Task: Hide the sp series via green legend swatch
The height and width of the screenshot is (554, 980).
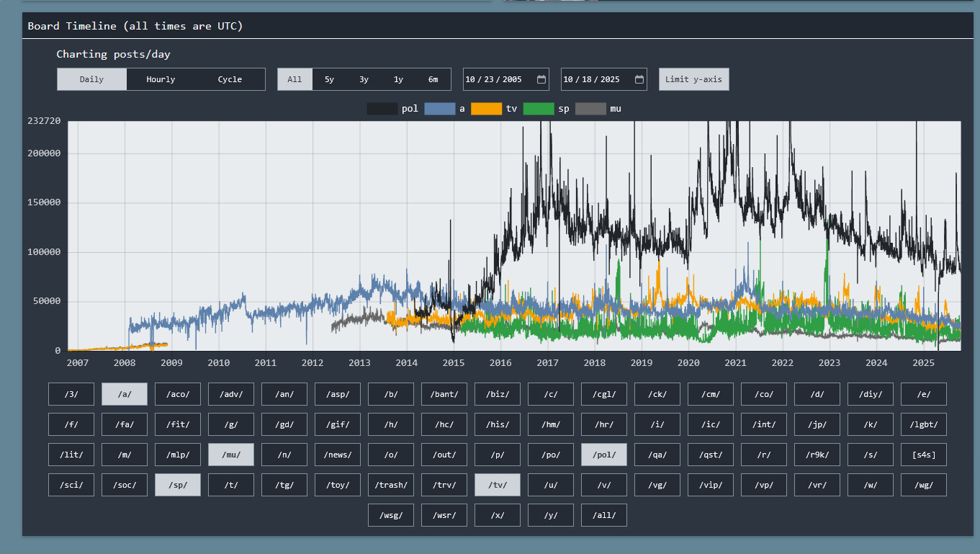Action: coord(538,109)
